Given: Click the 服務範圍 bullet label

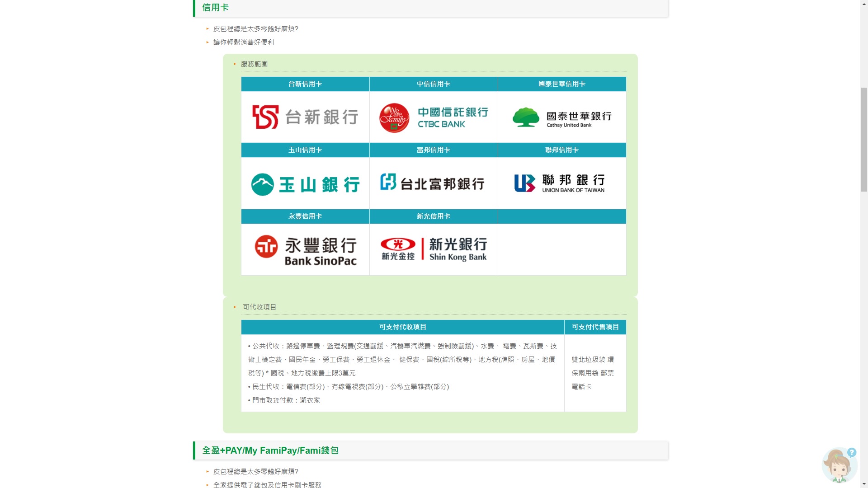Looking at the screenshot, I should [x=254, y=64].
